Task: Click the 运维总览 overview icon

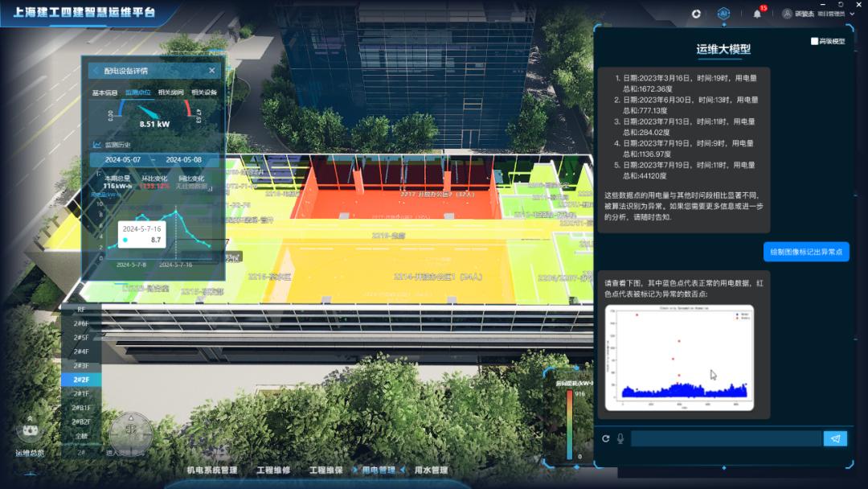Action: pos(29,430)
